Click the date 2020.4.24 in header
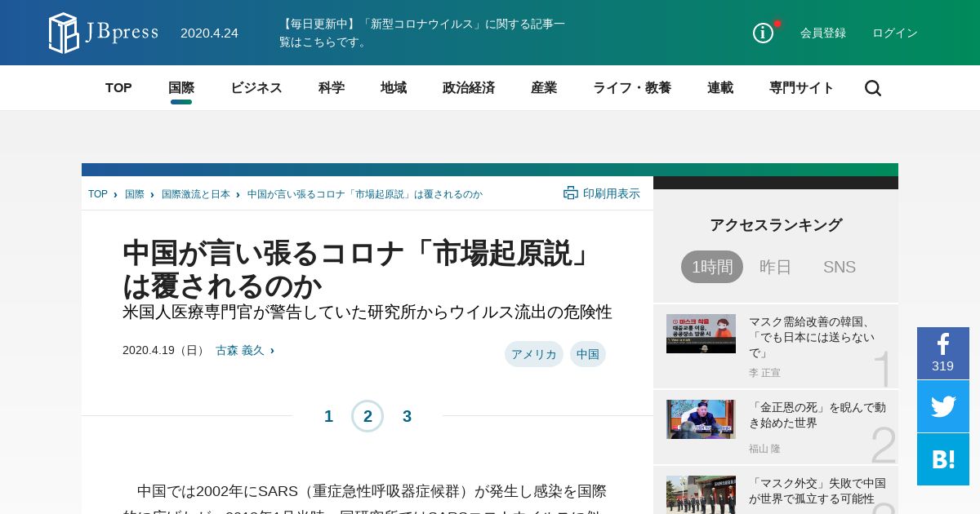Image resolution: width=980 pixels, height=514 pixels. point(209,33)
